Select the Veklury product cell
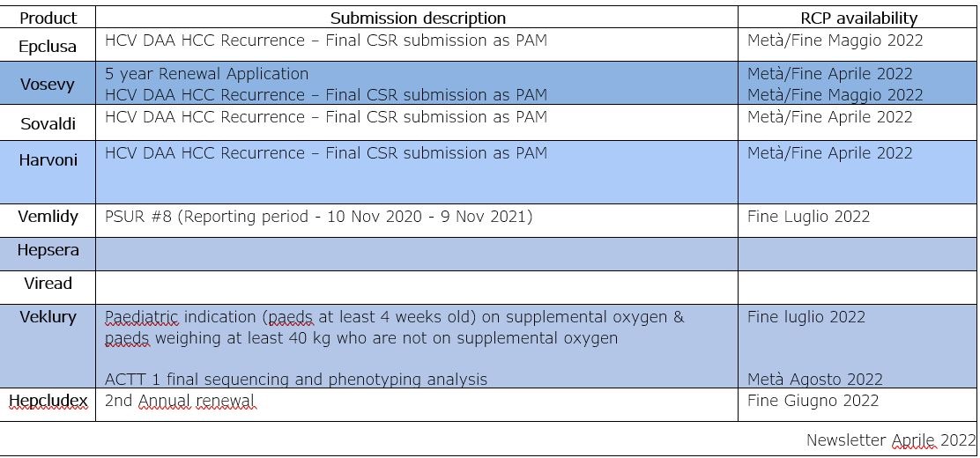Image resolution: width=980 pixels, height=458 pixels. [x=48, y=318]
